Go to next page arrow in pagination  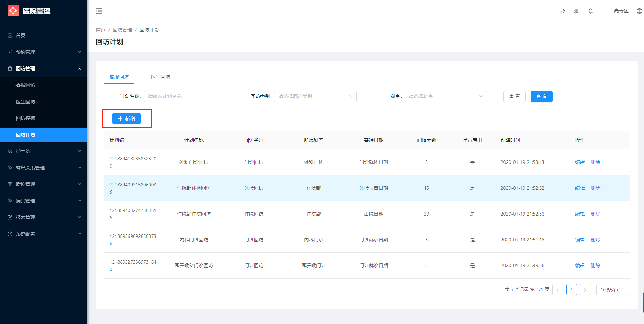[585, 290]
